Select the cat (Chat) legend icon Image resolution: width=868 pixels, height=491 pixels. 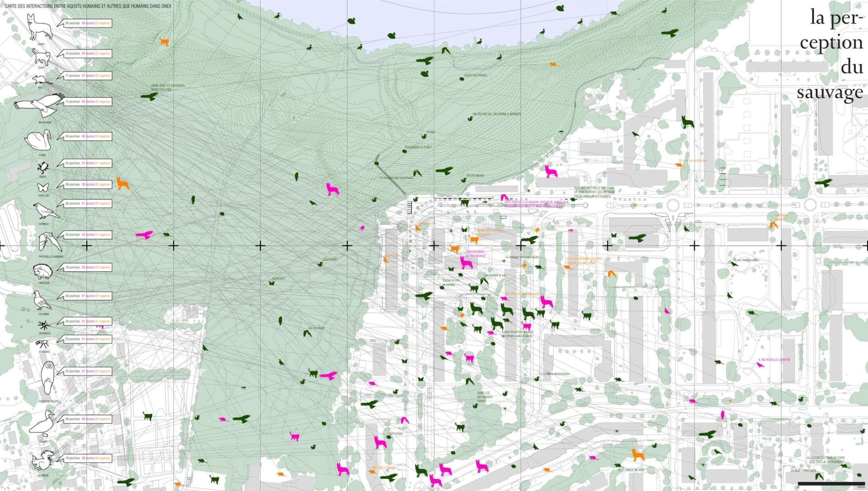pyautogui.click(x=41, y=57)
